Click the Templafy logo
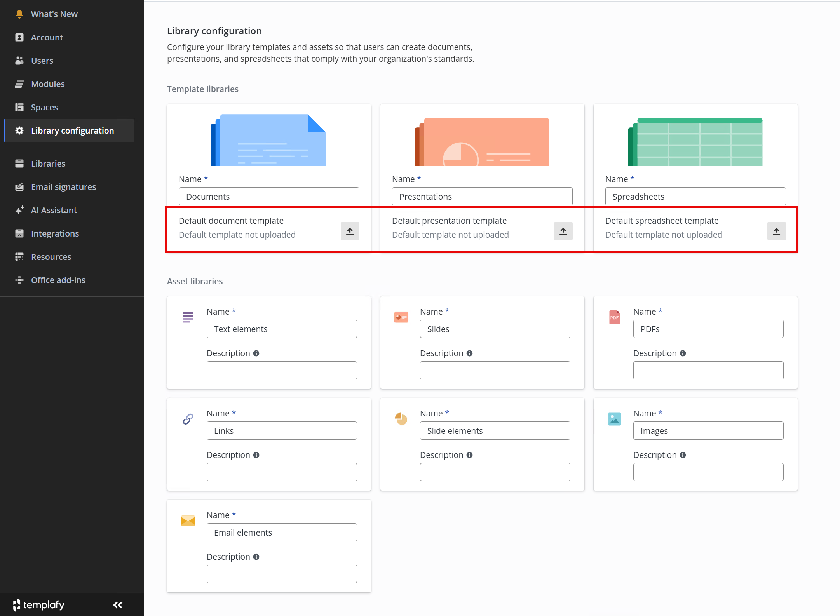This screenshot has height=616, width=840. (x=39, y=605)
